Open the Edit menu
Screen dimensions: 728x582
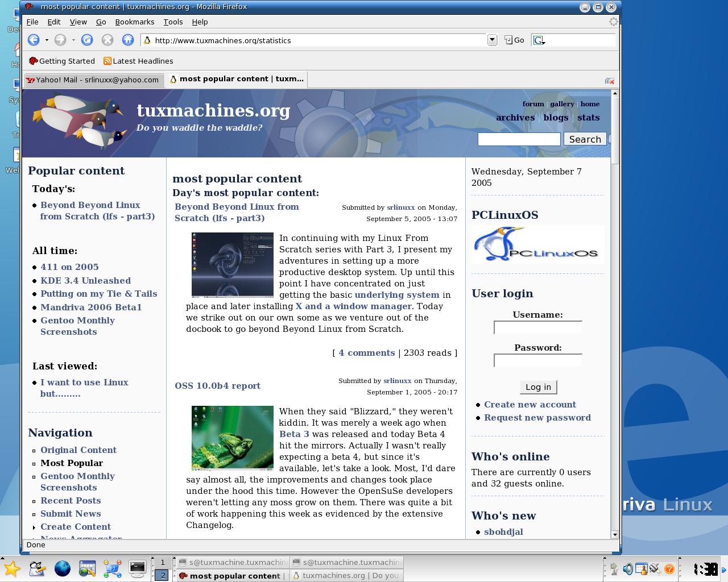[54, 22]
